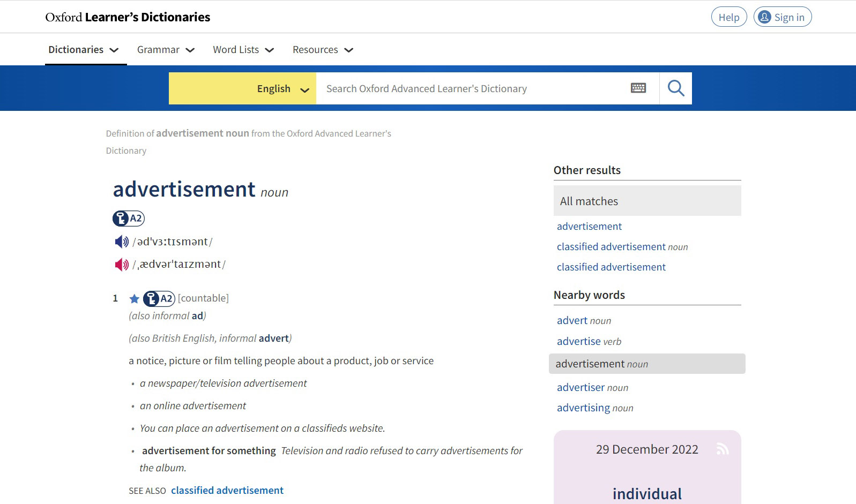Open the Word Lists menu
Viewport: 856px width, 504px height.
click(243, 50)
